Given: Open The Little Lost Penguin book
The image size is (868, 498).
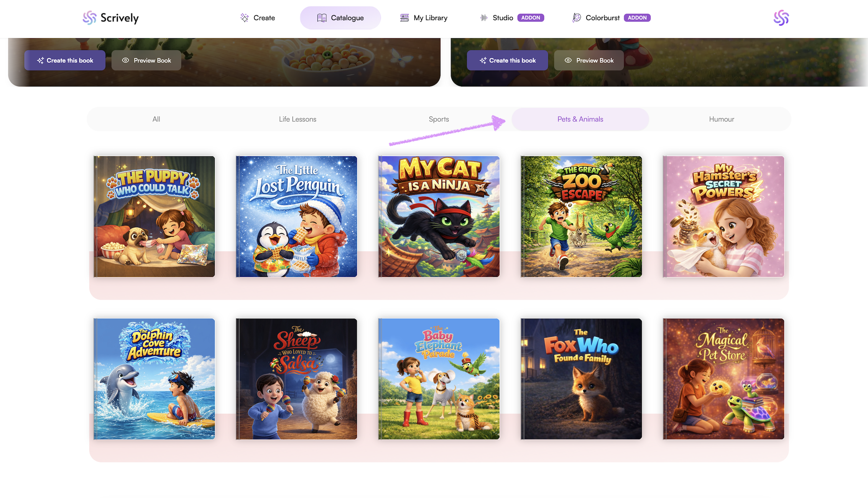Looking at the screenshot, I should pos(296,216).
